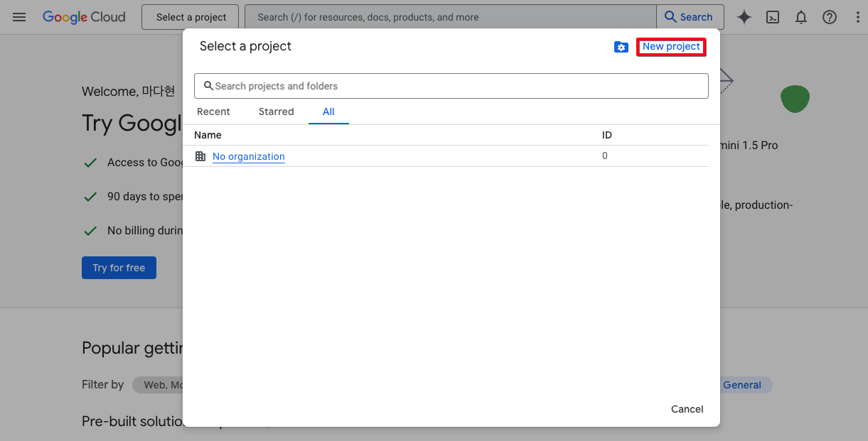Click the Select a project dialog title
The width and height of the screenshot is (868, 441).
[x=245, y=46]
